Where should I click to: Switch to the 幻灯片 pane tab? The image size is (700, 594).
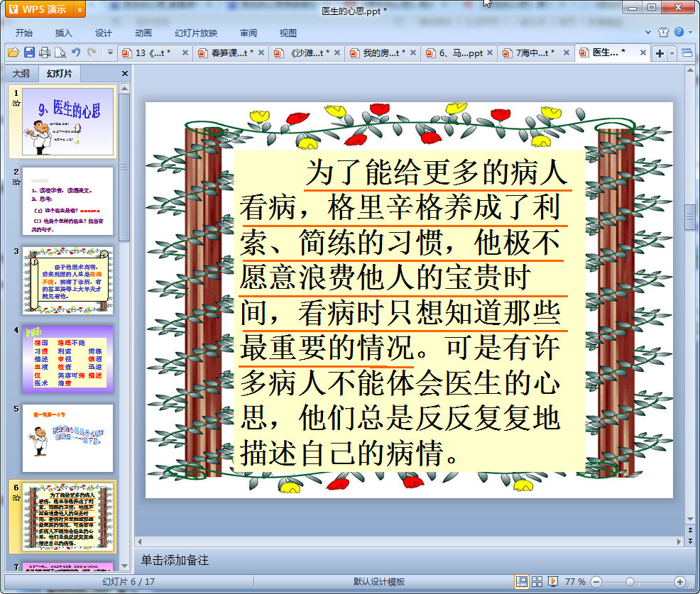click(60, 74)
